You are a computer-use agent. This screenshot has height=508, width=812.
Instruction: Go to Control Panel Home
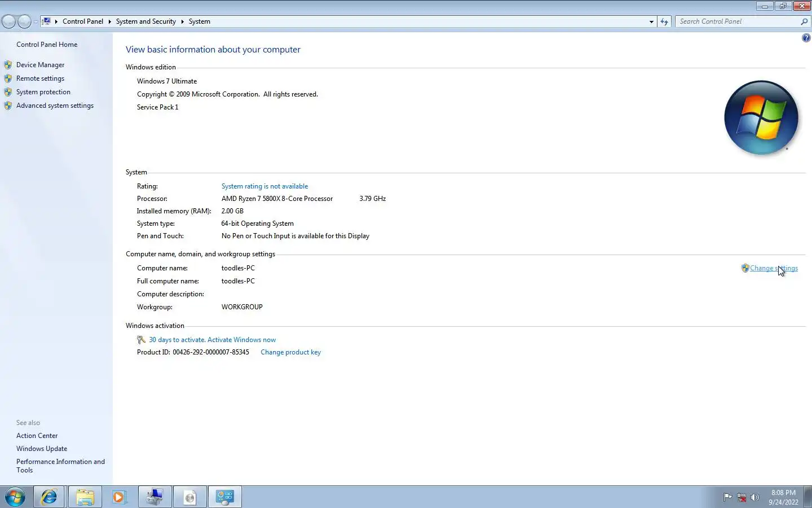47,45
